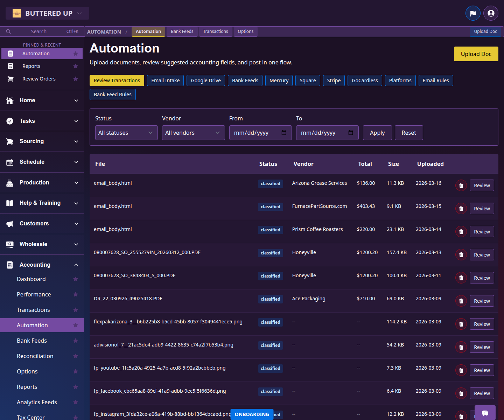This screenshot has height=420, width=504.
Task: Click the Tasks sidebar icon
Action: point(9,121)
